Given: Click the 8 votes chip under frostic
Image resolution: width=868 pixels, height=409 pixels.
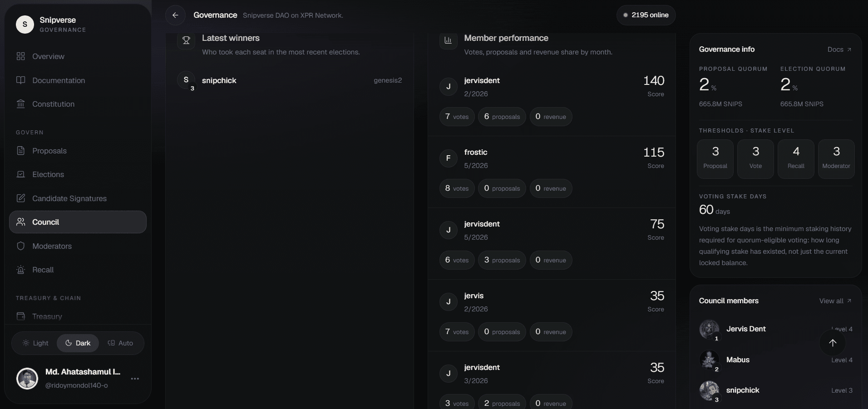Looking at the screenshot, I should click(457, 188).
